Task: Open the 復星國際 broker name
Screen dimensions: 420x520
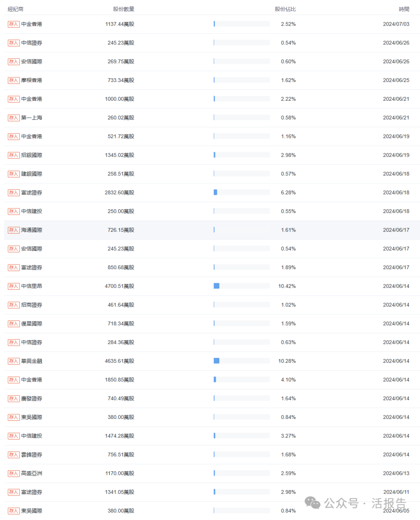Action: (31, 324)
